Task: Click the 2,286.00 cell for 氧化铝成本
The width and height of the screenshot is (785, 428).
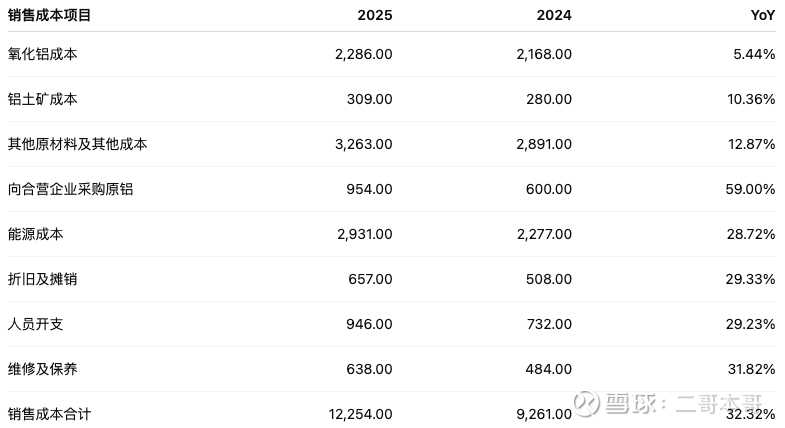Action: (364, 54)
